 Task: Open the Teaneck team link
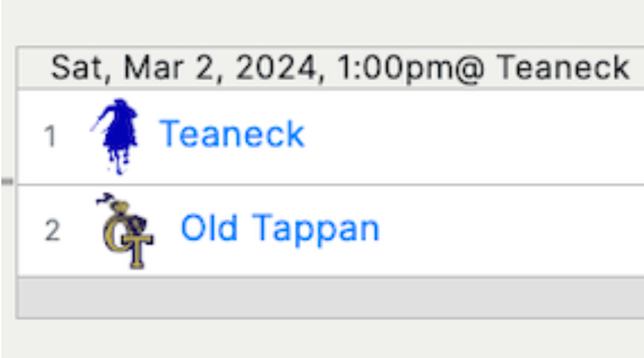click(232, 135)
